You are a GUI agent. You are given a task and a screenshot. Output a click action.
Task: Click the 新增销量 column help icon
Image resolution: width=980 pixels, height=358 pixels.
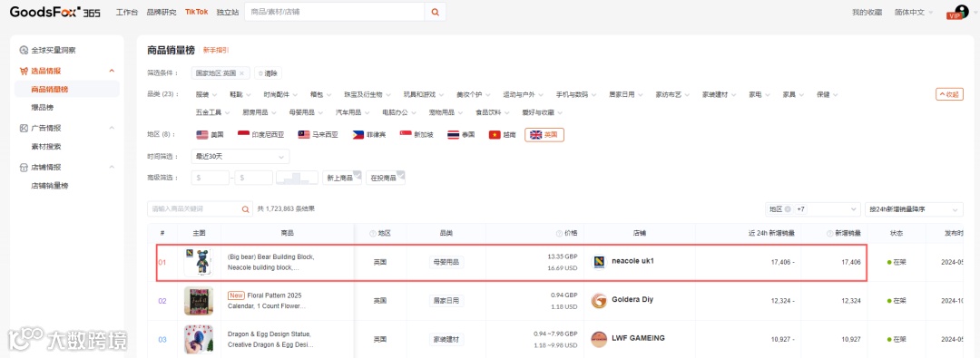pyautogui.click(x=829, y=233)
